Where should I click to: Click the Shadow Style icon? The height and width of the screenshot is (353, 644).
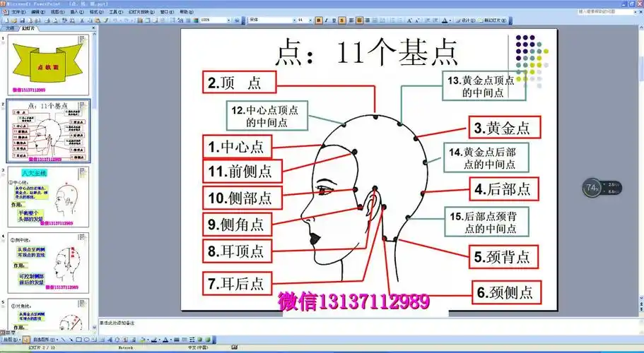click(199, 340)
